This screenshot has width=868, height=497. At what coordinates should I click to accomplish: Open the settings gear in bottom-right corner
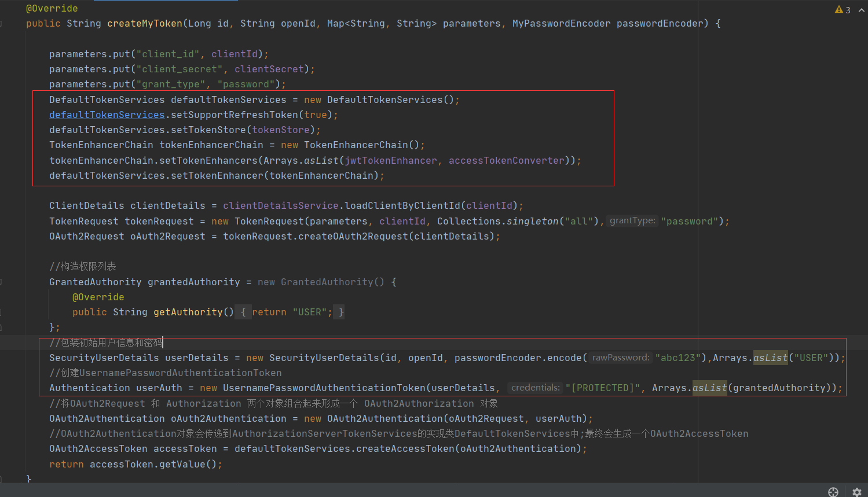pyautogui.click(x=857, y=492)
